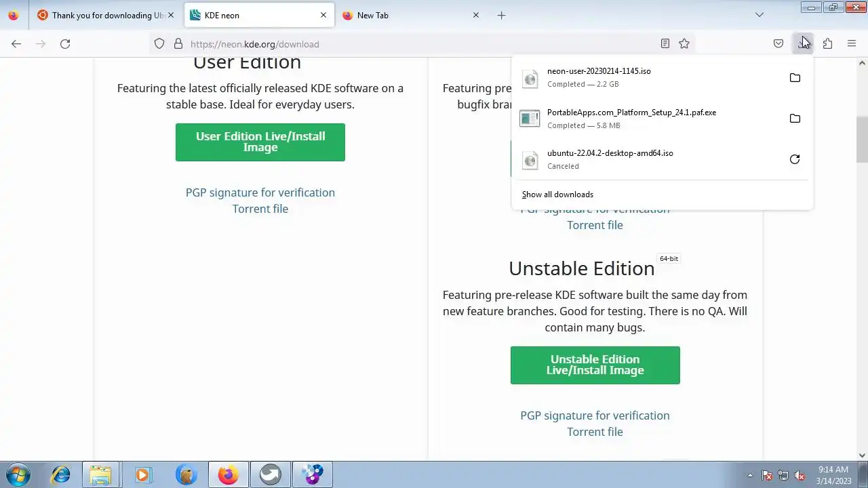Open the Extensions puzzle icon

(827, 44)
